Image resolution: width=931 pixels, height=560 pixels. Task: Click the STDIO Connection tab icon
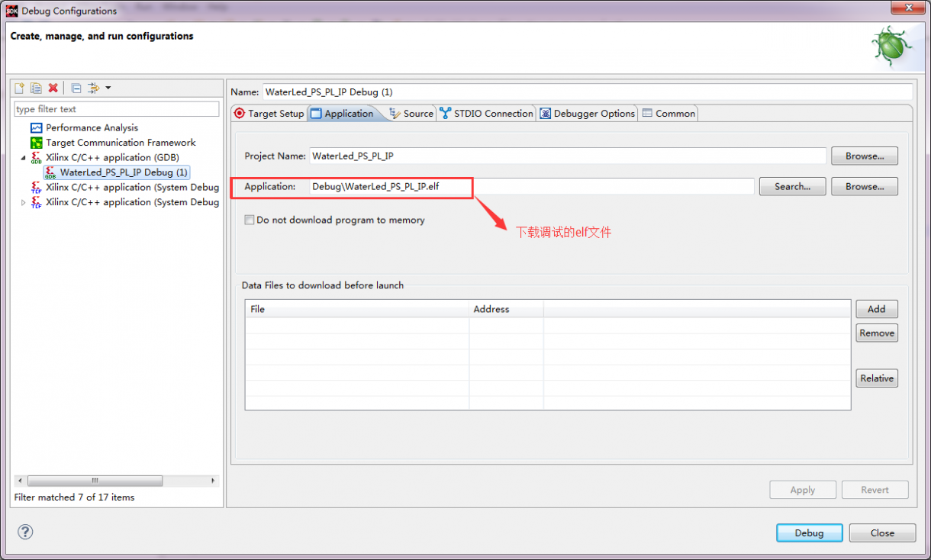[x=446, y=113]
